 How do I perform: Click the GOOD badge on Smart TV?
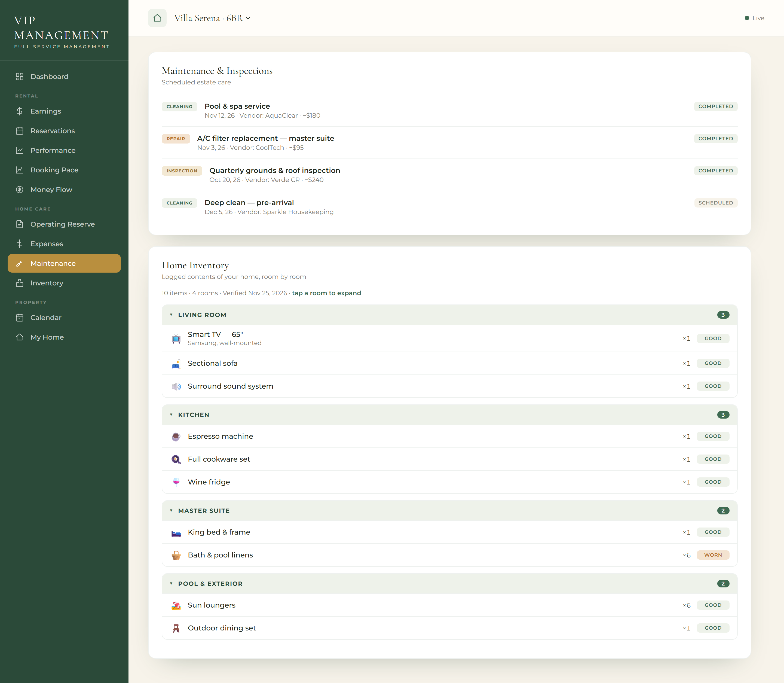coord(713,339)
